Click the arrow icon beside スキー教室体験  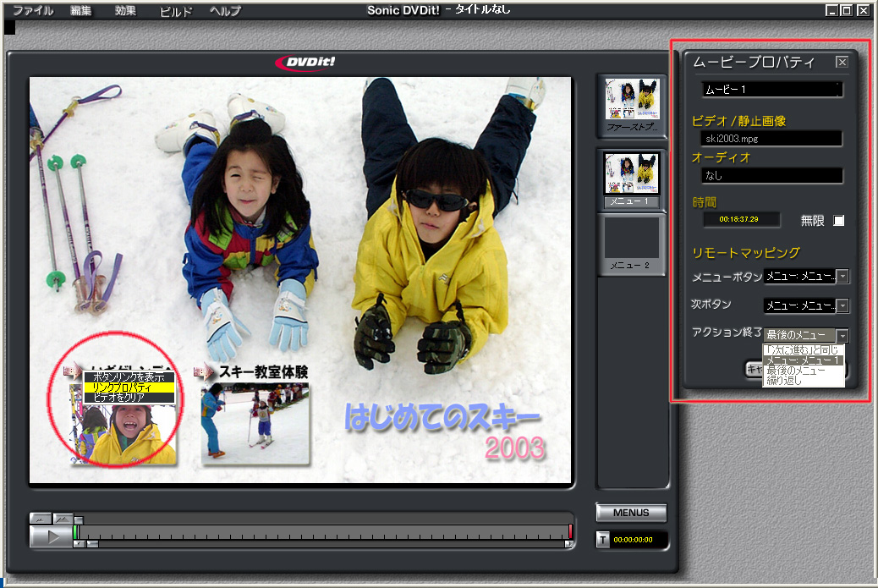coord(203,371)
